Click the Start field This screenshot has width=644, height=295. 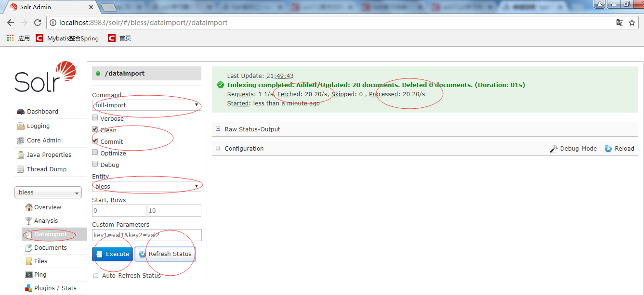coord(119,211)
